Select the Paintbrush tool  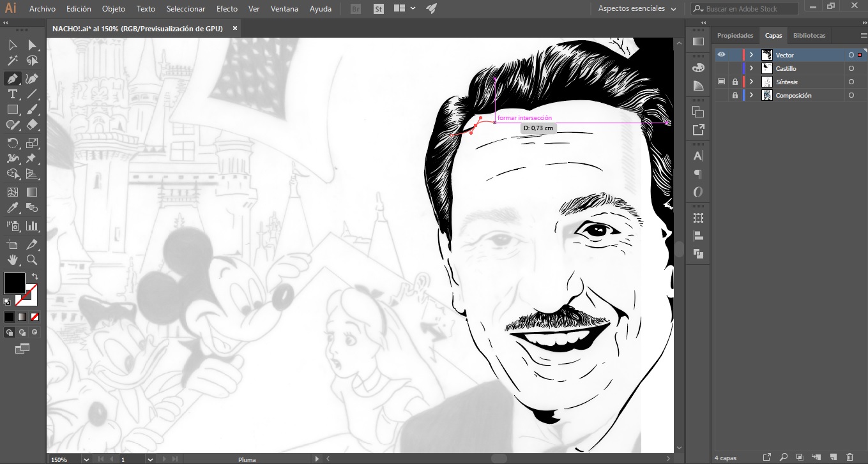pos(32,110)
